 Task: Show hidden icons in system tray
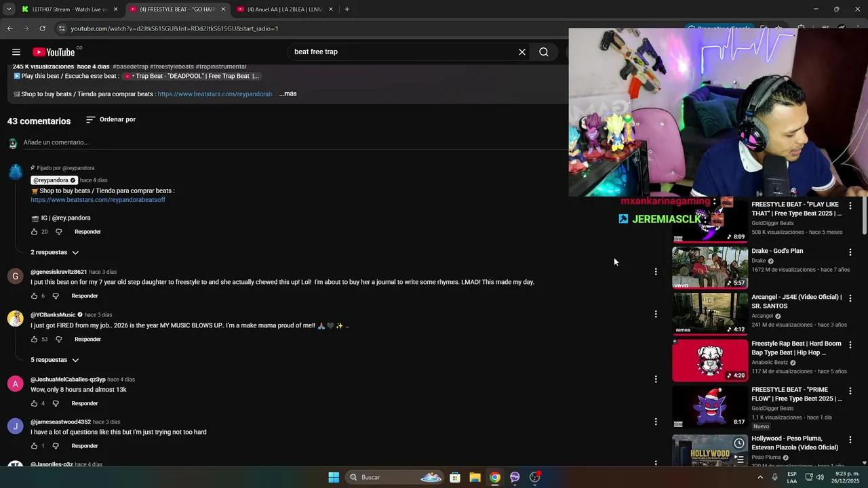(x=760, y=477)
